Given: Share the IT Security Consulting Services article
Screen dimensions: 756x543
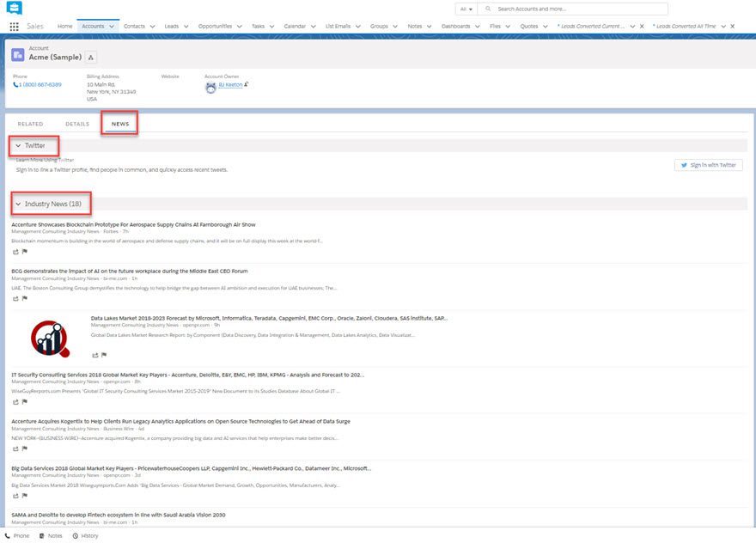Looking at the screenshot, I should [15, 401].
